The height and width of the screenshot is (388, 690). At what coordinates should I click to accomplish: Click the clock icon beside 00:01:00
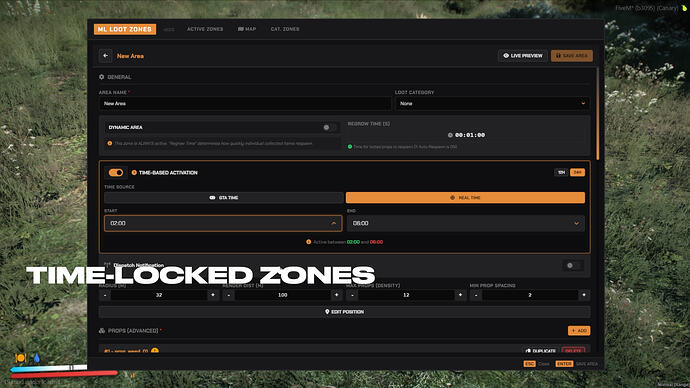pos(450,135)
